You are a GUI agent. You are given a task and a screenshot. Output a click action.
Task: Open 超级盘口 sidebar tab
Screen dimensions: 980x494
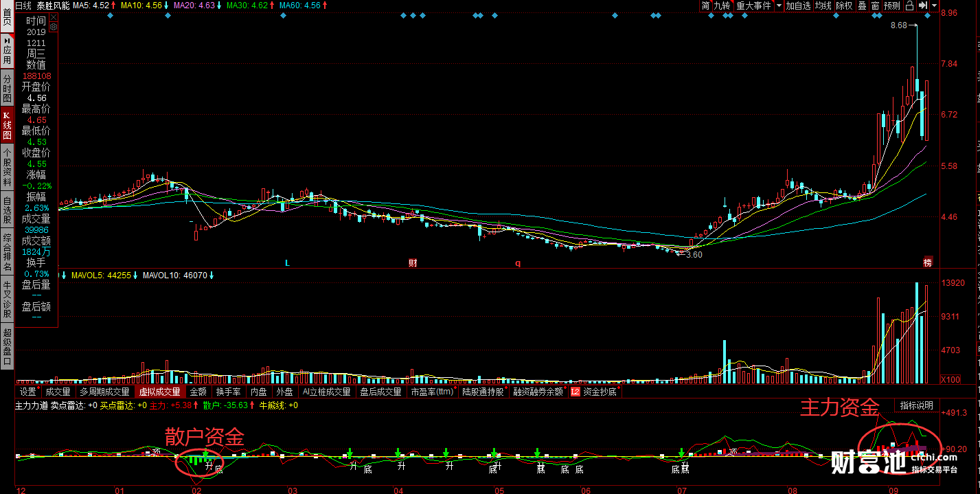pos(7,347)
